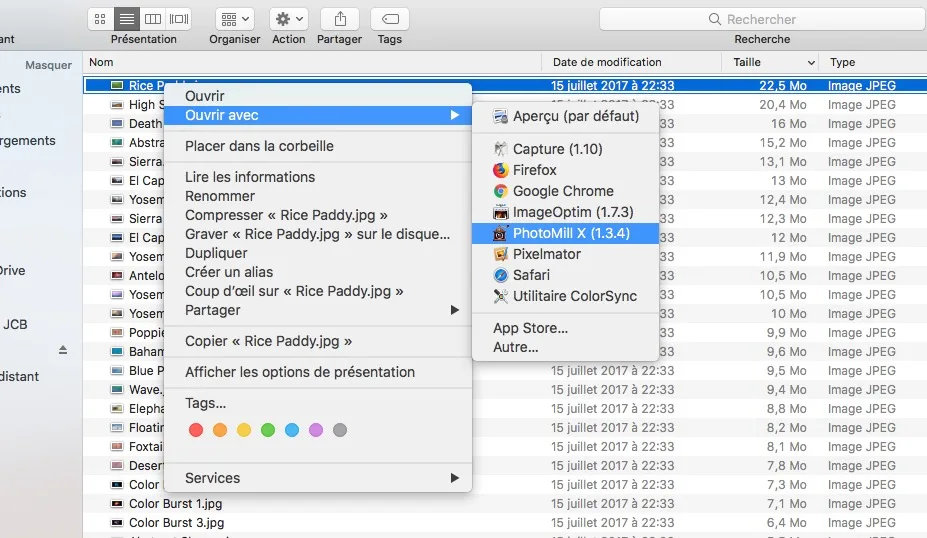Choose Copier « Rice Paddy.jpg »

(318, 341)
